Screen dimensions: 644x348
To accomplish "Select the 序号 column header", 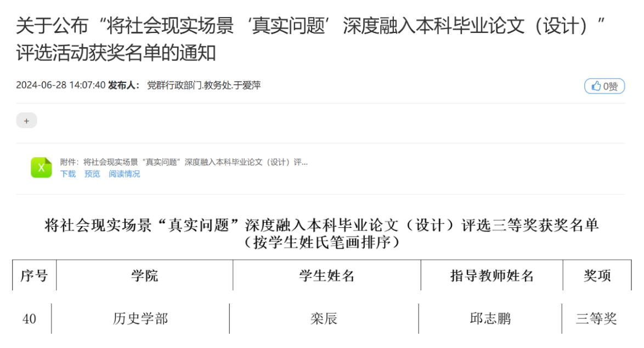I will [35, 276].
